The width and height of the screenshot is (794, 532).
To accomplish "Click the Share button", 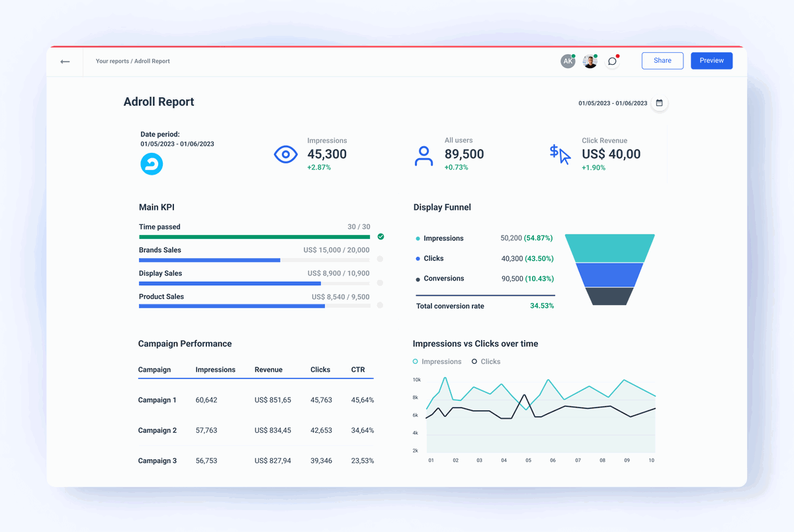I will tap(662, 60).
